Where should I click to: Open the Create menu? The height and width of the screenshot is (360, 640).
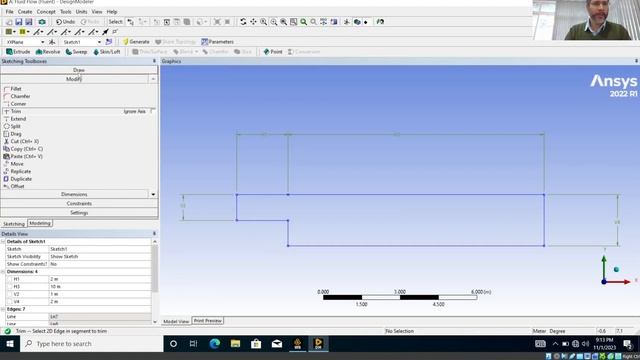(25, 12)
